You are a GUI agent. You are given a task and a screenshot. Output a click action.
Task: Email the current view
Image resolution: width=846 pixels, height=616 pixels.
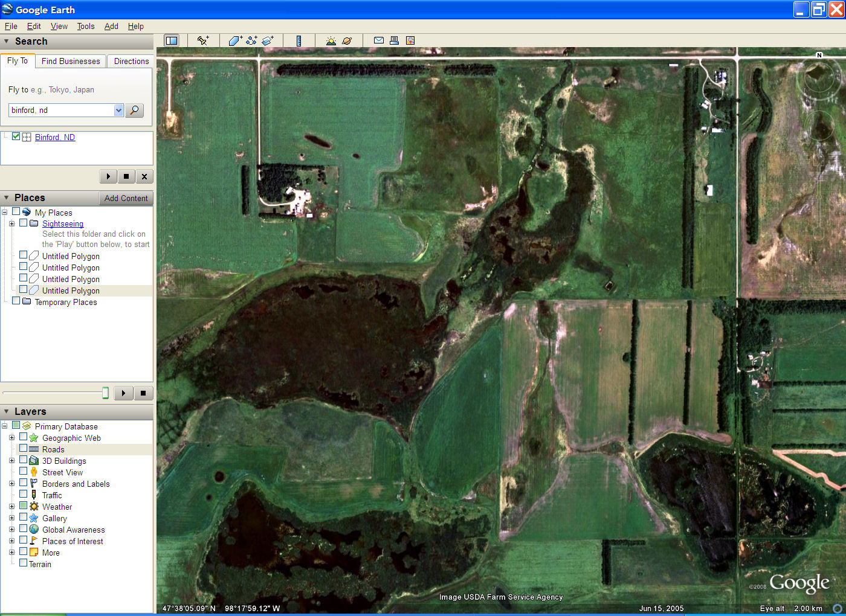click(x=379, y=40)
